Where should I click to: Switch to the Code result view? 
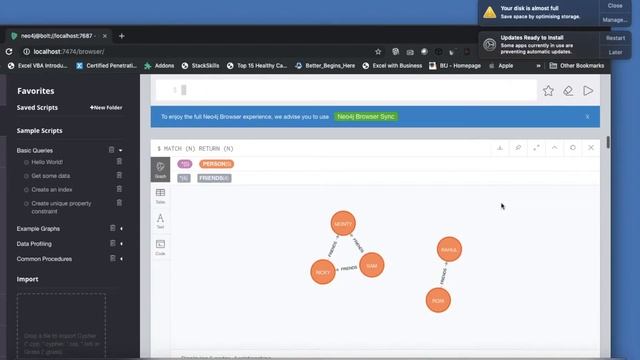click(160, 247)
